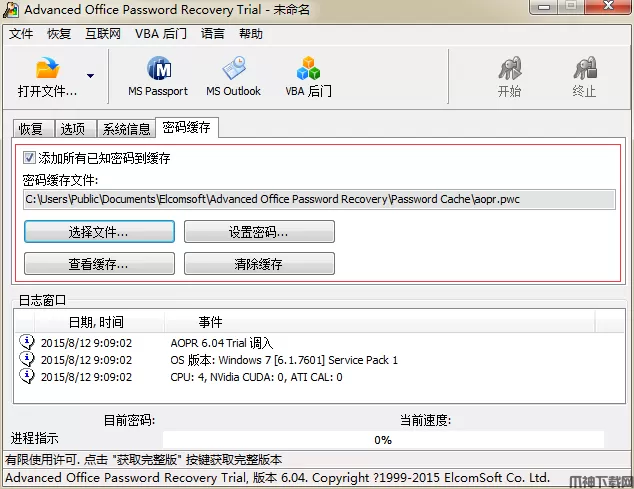Click the 0% progress bar
This screenshot has width=634, height=489.
(x=383, y=440)
